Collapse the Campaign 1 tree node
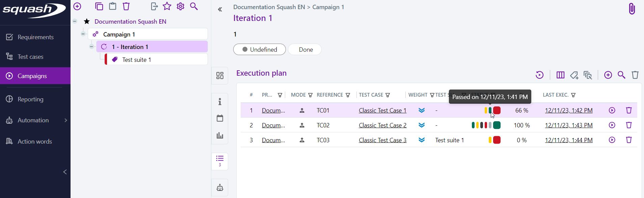The width and height of the screenshot is (644, 198). 83,34
